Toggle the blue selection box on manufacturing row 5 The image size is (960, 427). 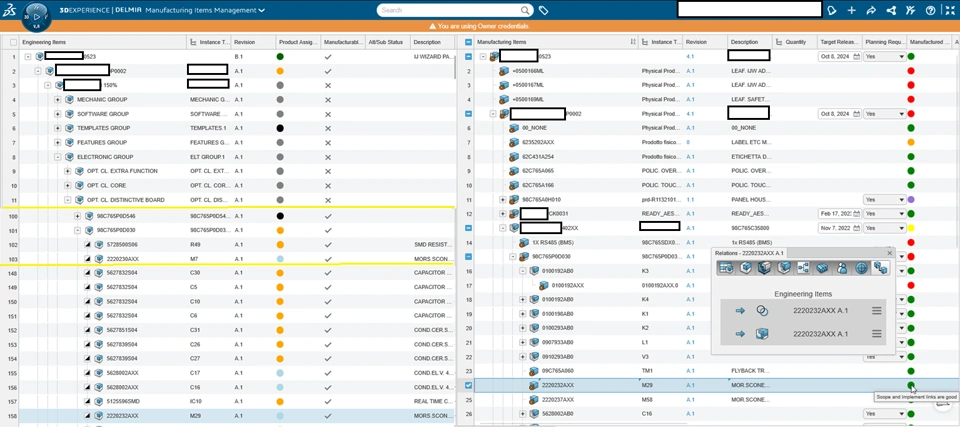pos(468,114)
